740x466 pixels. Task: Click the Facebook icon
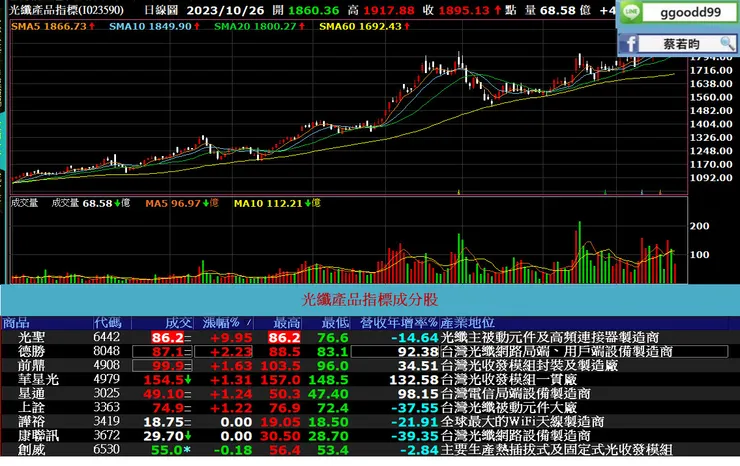tap(629, 44)
